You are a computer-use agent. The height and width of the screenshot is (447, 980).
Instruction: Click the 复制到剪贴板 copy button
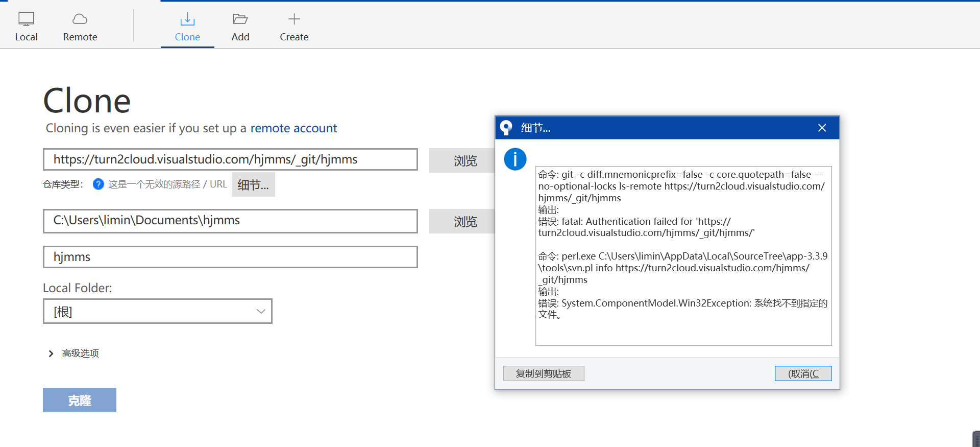pos(544,373)
